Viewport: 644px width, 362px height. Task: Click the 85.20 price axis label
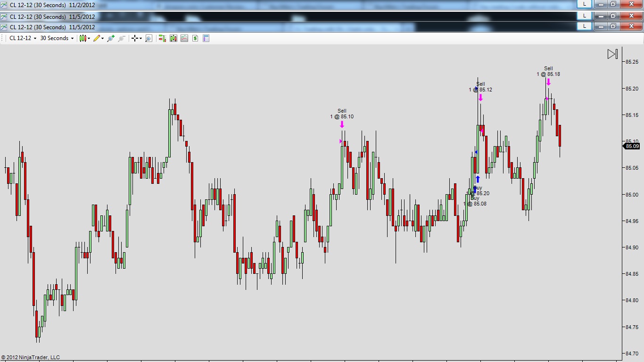point(632,89)
